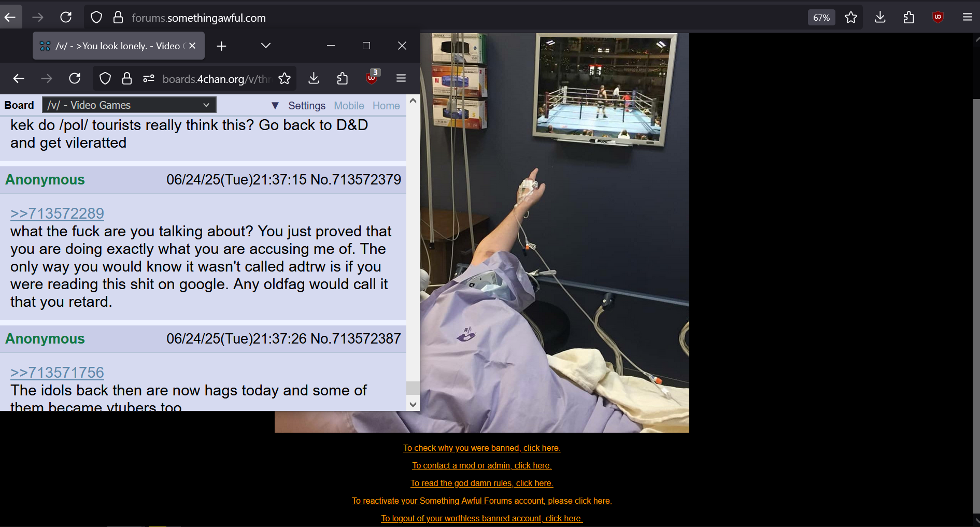Image resolution: width=980 pixels, height=527 pixels.
Task: Switch to Mobile view link
Action: point(349,106)
